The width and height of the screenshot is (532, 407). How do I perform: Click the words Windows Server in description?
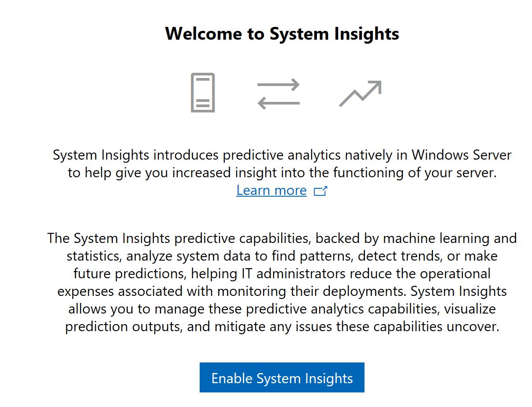(x=461, y=155)
